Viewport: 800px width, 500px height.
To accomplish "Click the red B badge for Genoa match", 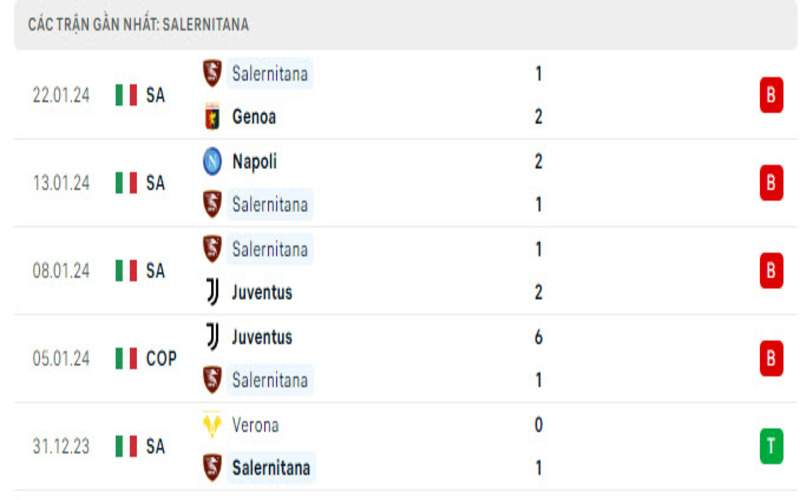I will [771, 95].
